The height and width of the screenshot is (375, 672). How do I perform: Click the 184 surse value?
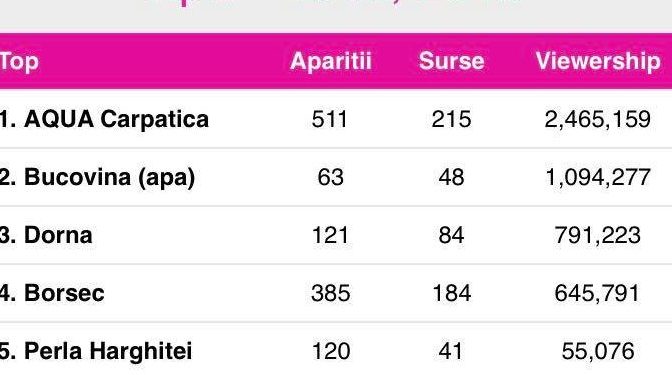451,293
